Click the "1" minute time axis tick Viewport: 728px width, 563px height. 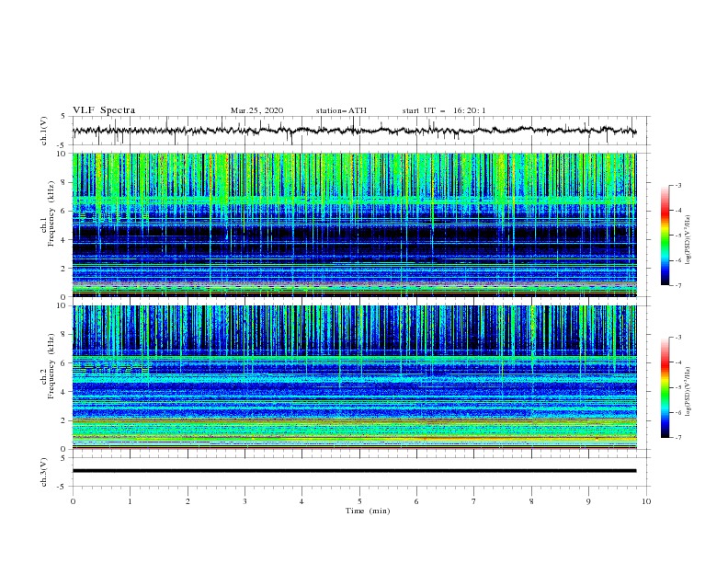(130, 501)
